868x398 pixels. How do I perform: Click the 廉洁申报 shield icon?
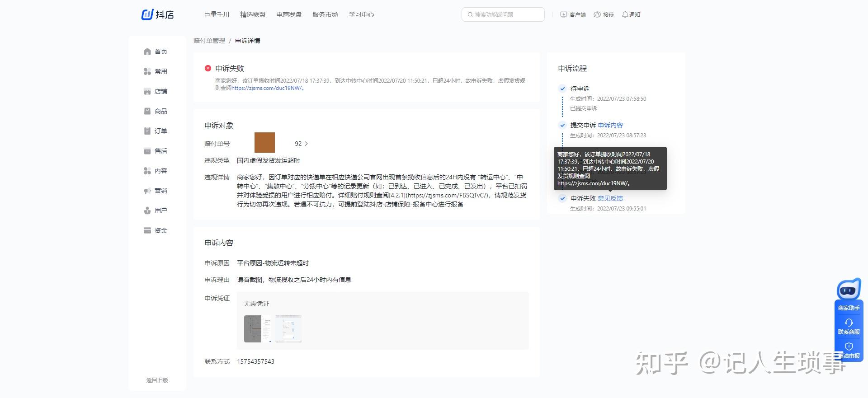click(849, 346)
